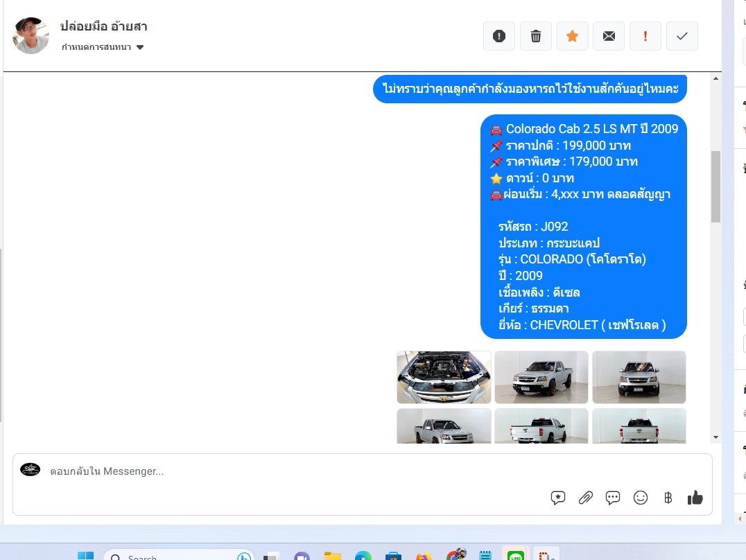This screenshot has height=560, width=746.
Task: Click text ราคาพิเศษ : 179,000 บาท
Action: coord(571,161)
